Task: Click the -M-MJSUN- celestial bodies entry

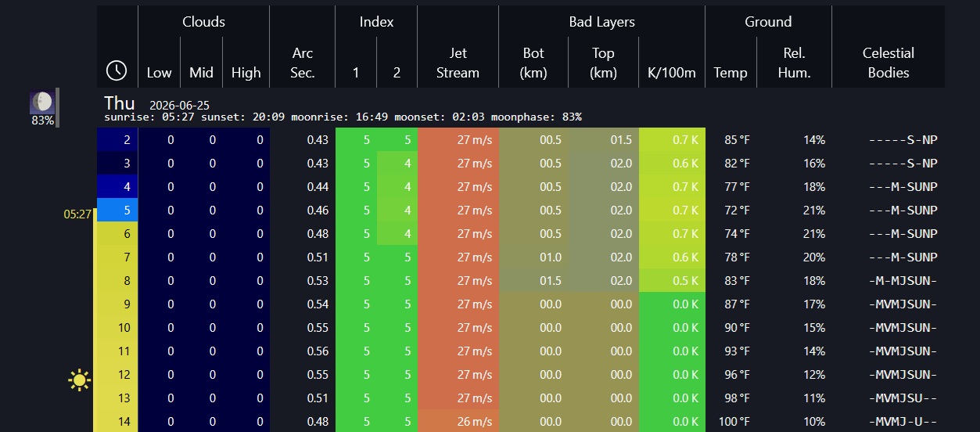Action: coord(903,281)
